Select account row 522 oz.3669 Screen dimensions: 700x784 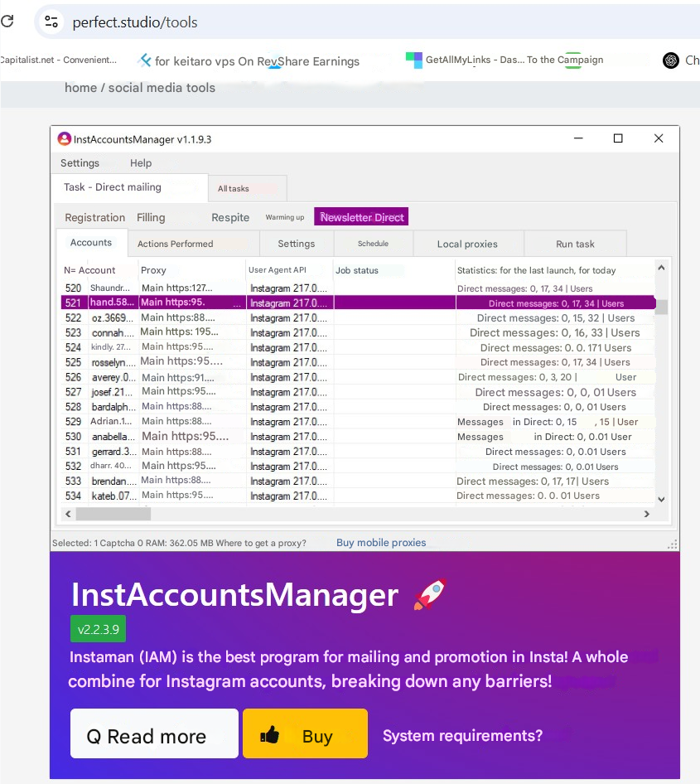[x=358, y=317]
